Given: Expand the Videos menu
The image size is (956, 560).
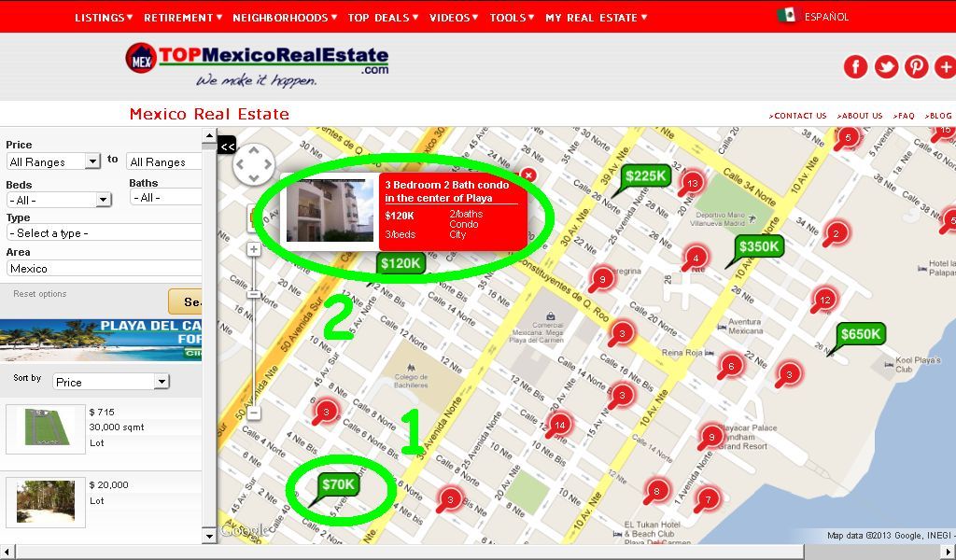Looking at the screenshot, I should (454, 18).
